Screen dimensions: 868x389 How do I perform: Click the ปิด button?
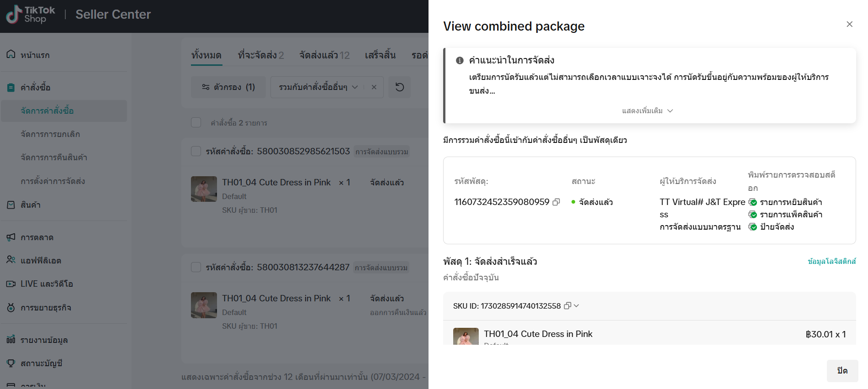(x=842, y=371)
